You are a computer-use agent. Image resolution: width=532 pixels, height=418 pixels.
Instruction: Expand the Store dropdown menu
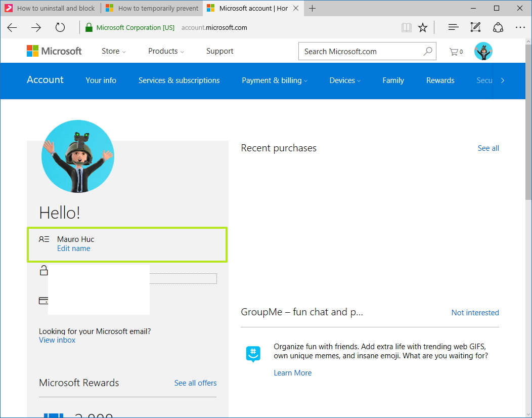114,51
